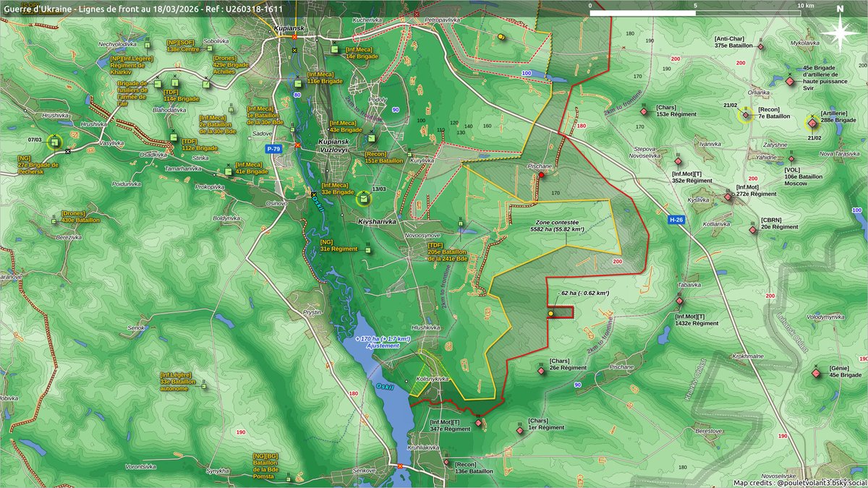This screenshot has width=868, height=488.
Task: Click the 1er Régiment tank diamond
Action: click(520, 431)
